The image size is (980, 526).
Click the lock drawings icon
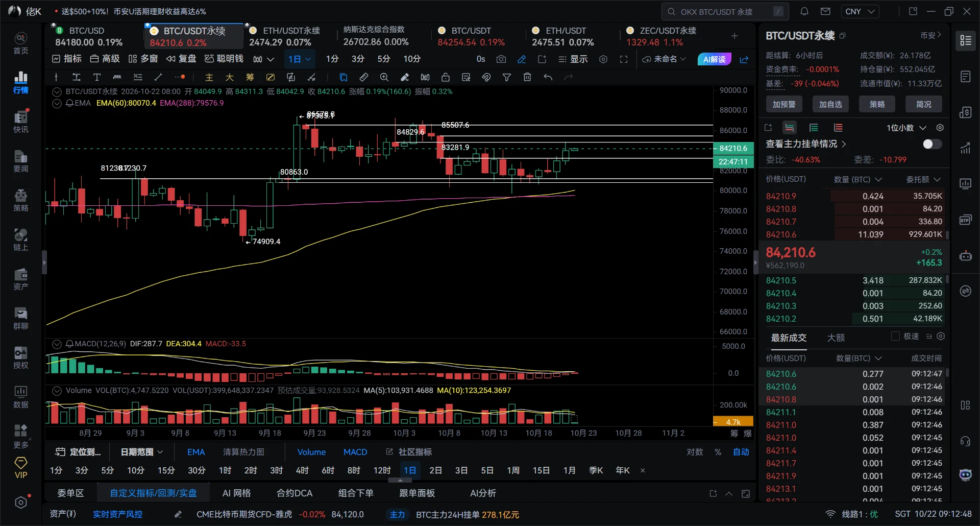446,77
